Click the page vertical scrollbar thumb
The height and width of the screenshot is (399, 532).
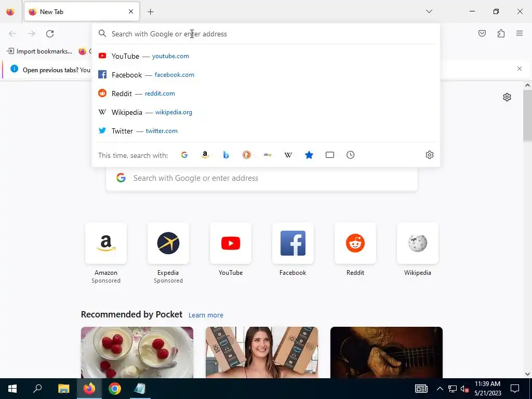point(527,116)
